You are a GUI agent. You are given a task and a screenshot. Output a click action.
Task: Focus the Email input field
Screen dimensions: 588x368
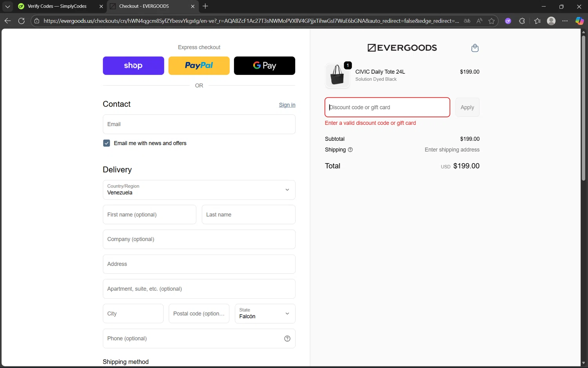pyautogui.click(x=199, y=124)
